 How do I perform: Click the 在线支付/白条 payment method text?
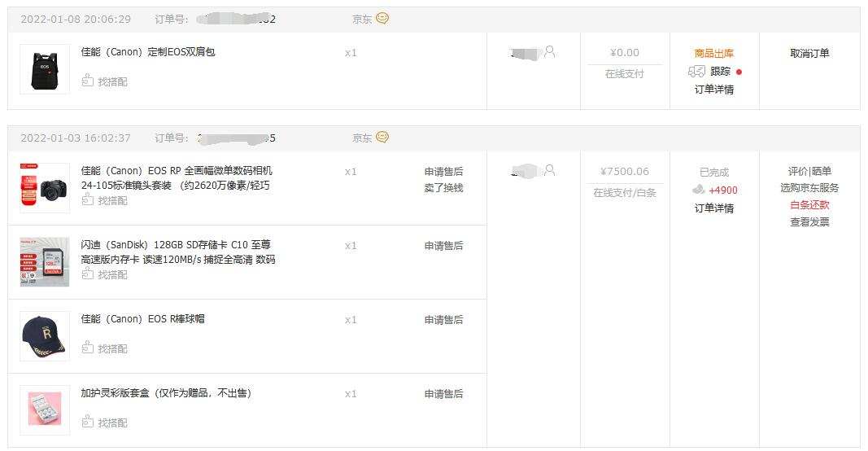click(625, 193)
